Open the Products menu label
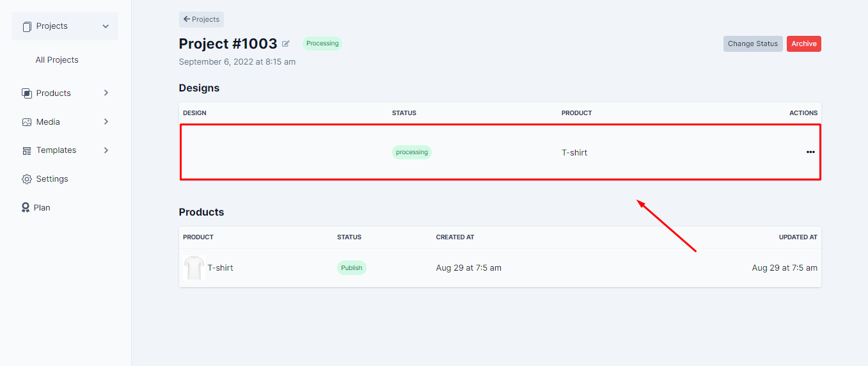868x366 pixels. pos(53,93)
